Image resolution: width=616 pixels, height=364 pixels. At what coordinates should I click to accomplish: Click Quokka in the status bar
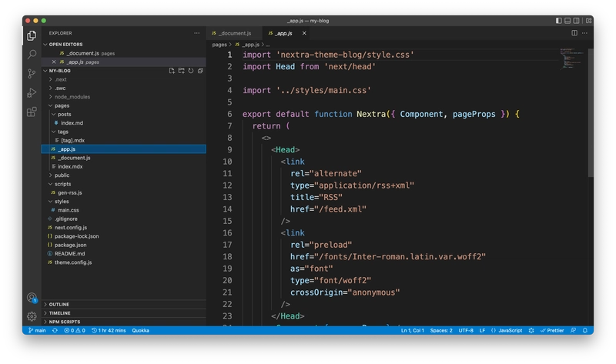140,330
